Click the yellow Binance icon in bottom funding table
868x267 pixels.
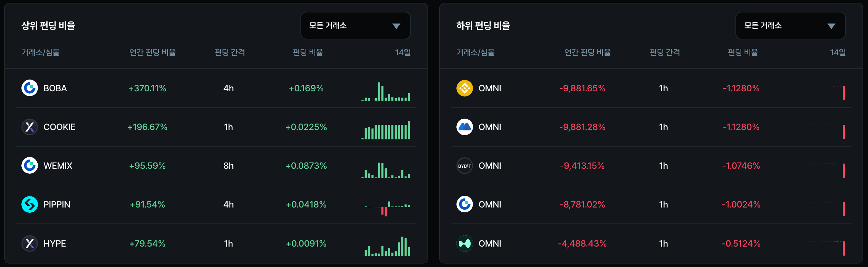pos(464,88)
